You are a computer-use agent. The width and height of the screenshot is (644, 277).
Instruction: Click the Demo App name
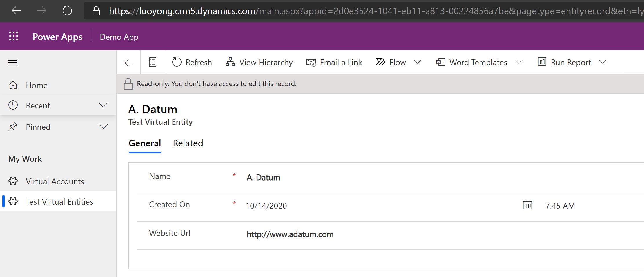tap(119, 37)
